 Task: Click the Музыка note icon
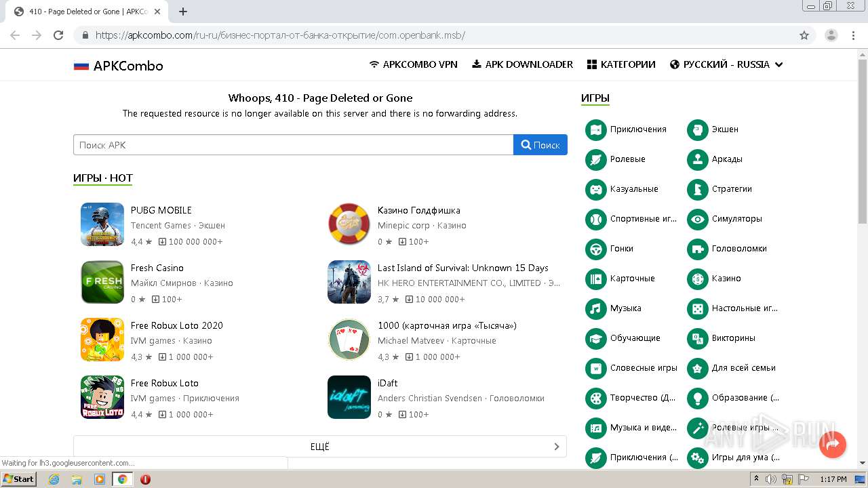596,308
